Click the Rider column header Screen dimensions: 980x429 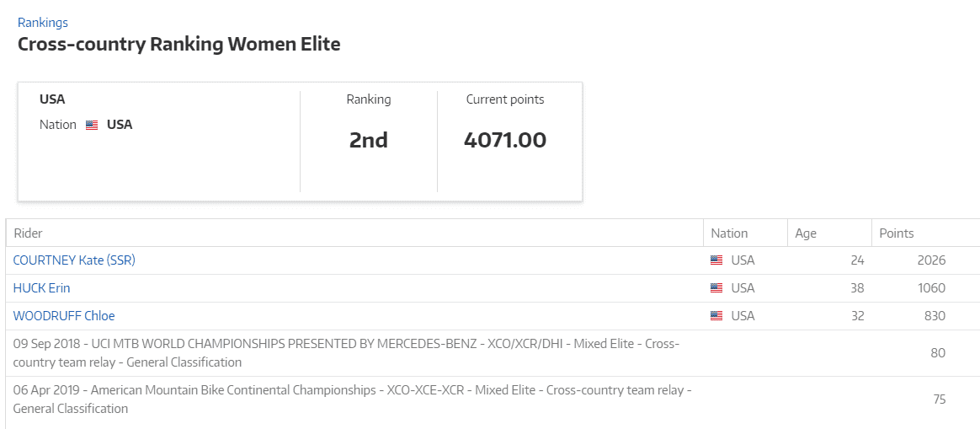pos(29,233)
